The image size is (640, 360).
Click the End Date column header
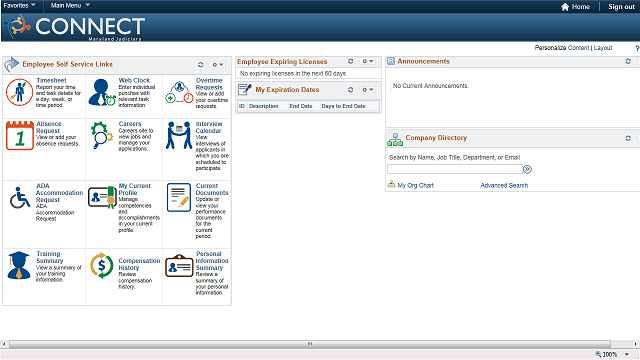(x=301, y=106)
